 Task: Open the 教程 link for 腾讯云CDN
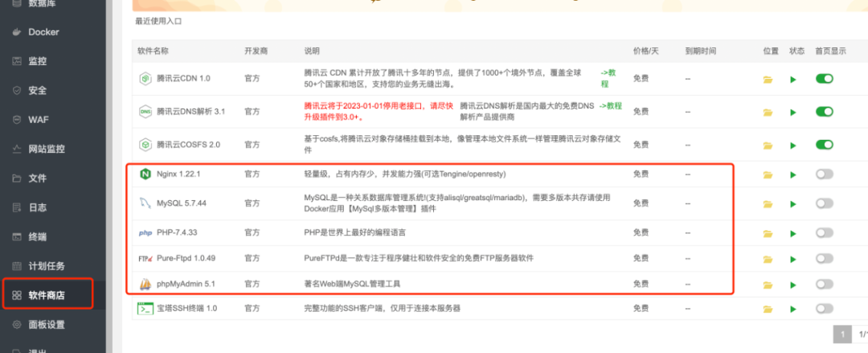click(x=609, y=78)
